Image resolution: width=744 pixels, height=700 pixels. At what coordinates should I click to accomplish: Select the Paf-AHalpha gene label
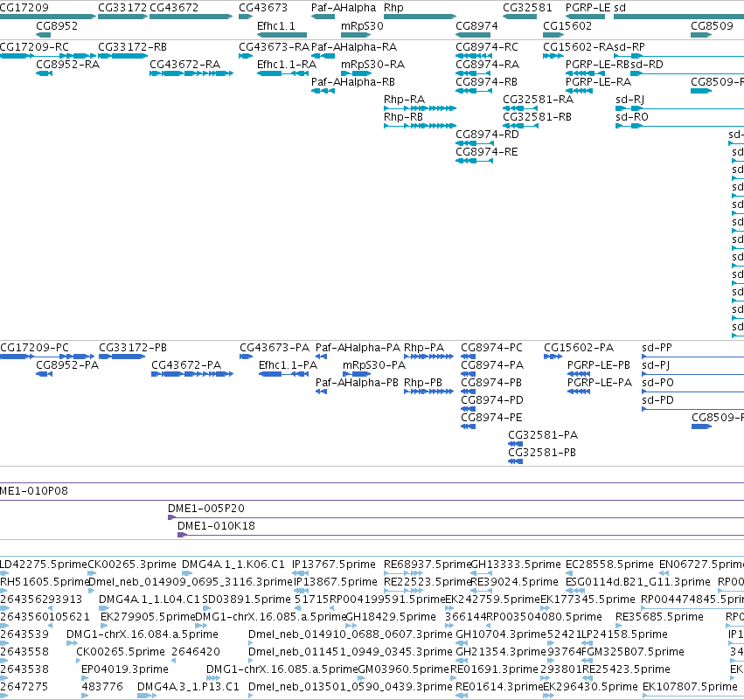coord(344,8)
